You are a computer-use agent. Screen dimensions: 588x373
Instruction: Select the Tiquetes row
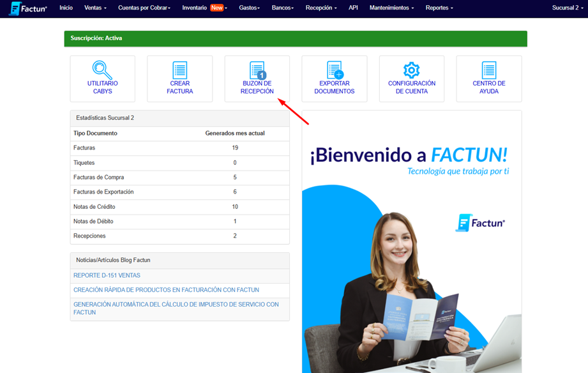point(179,163)
